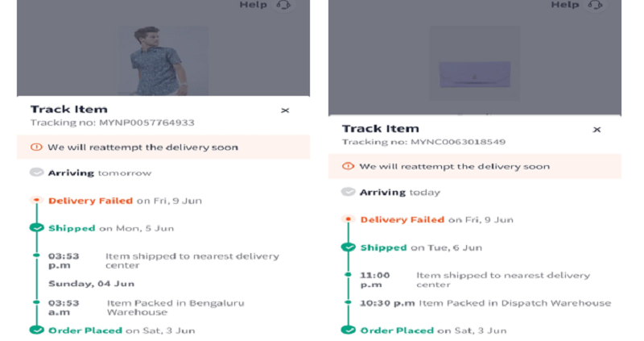Screen dimensions: 644x341
Task: Click the warning icon in left reattempt banner
Action: pos(36,147)
